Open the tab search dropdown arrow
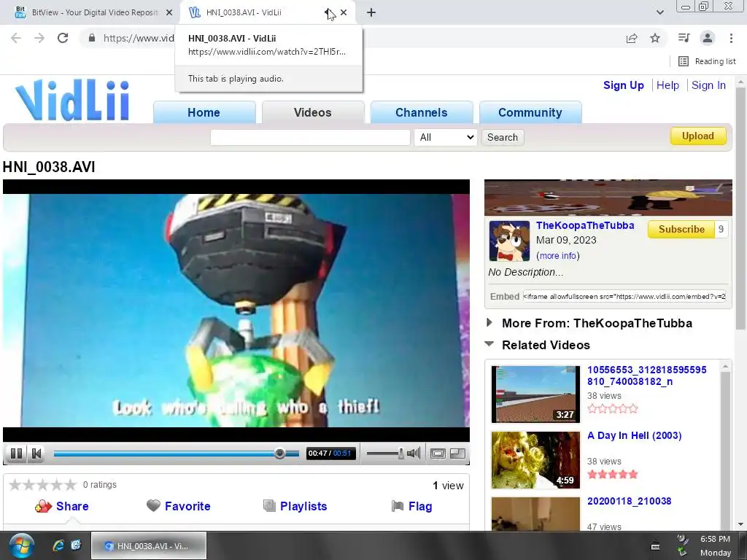The height and width of the screenshot is (560, 747). pyautogui.click(x=659, y=12)
